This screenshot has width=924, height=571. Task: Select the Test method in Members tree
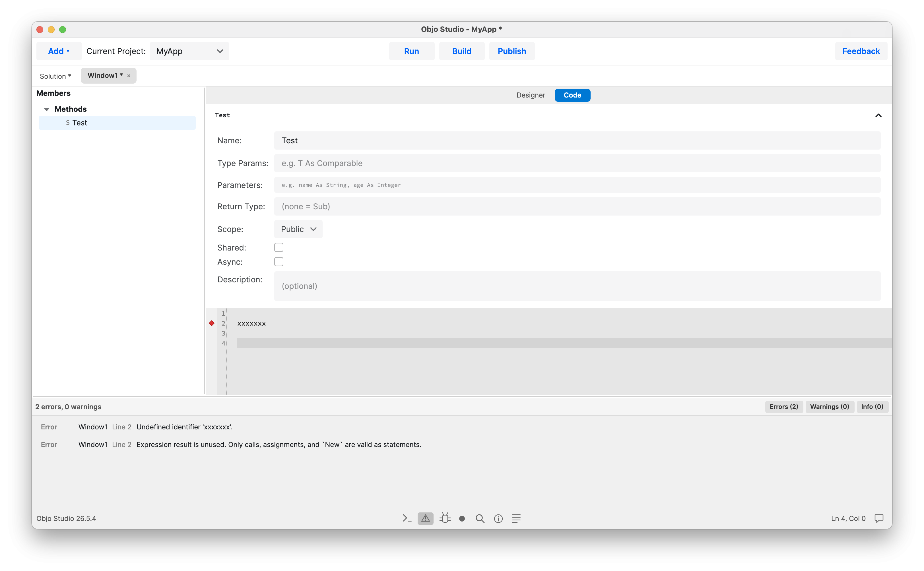(x=117, y=123)
